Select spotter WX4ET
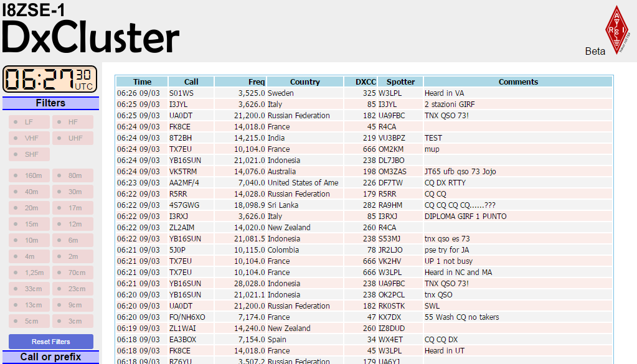 [390, 340]
